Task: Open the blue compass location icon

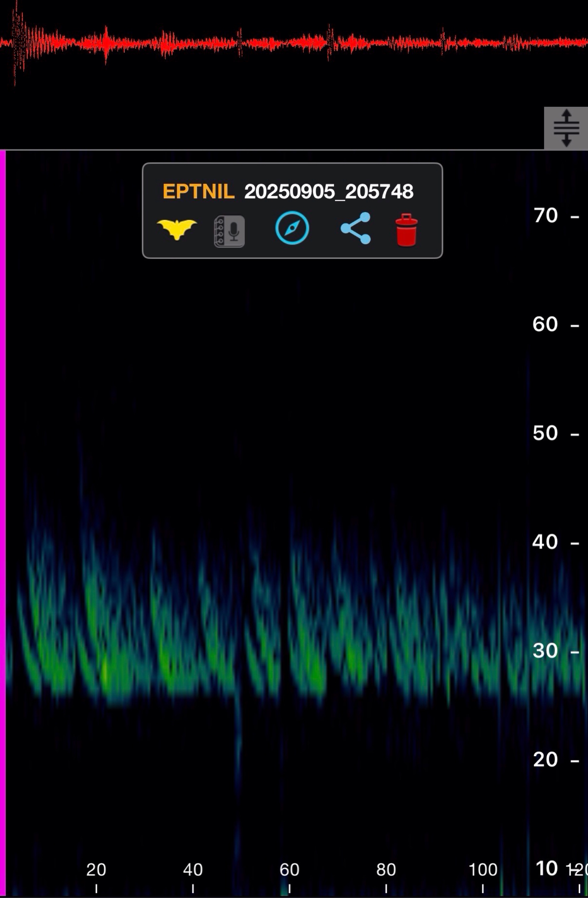Action: [x=292, y=228]
